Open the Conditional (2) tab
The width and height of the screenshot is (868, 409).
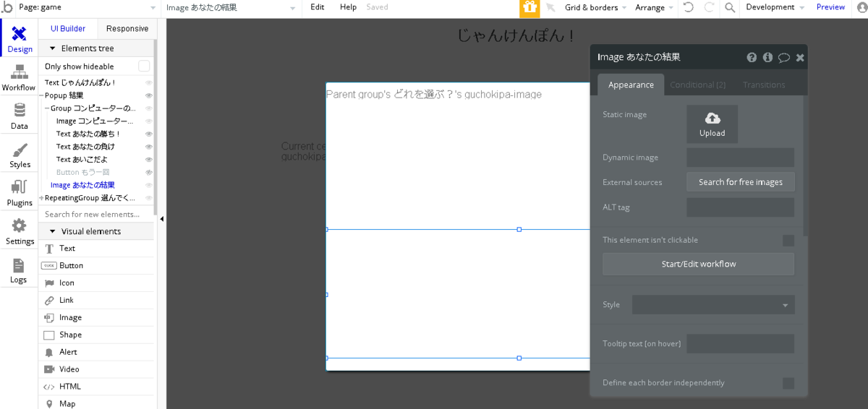(x=697, y=85)
